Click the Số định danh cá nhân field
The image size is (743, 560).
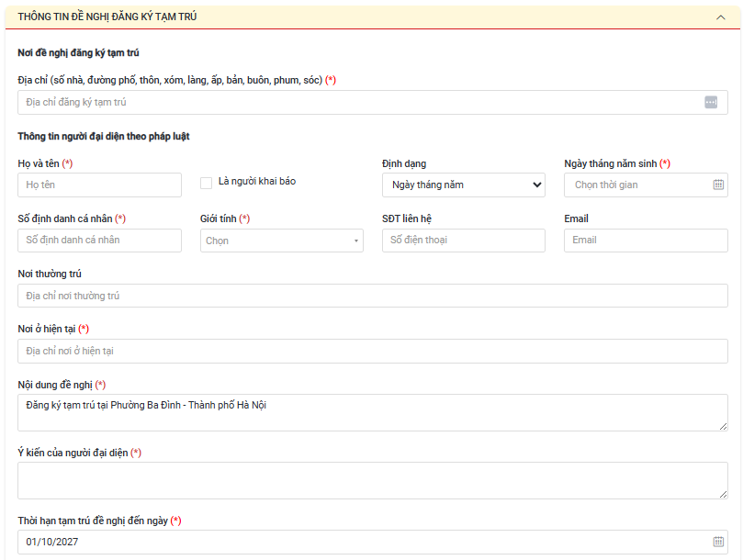(99, 240)
